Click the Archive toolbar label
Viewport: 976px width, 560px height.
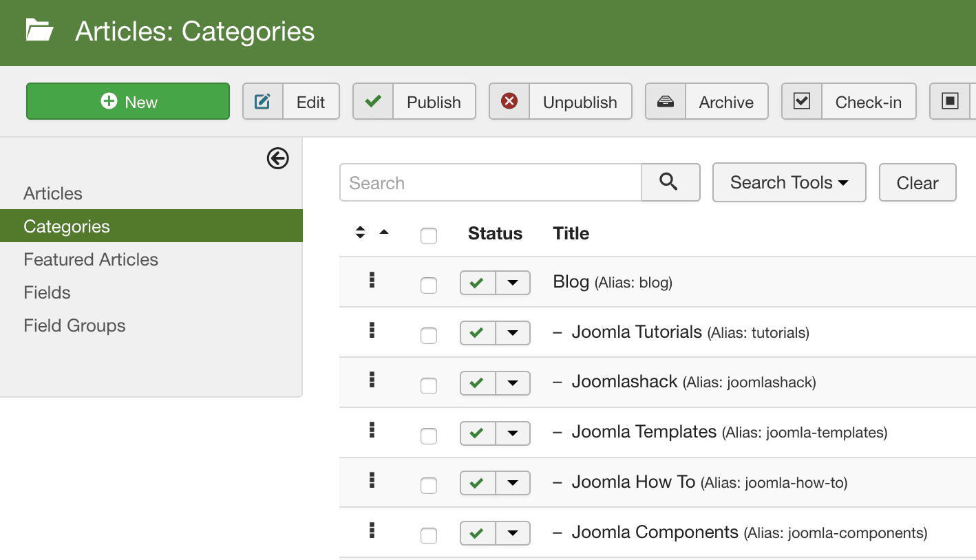click(x=726, y=102)
